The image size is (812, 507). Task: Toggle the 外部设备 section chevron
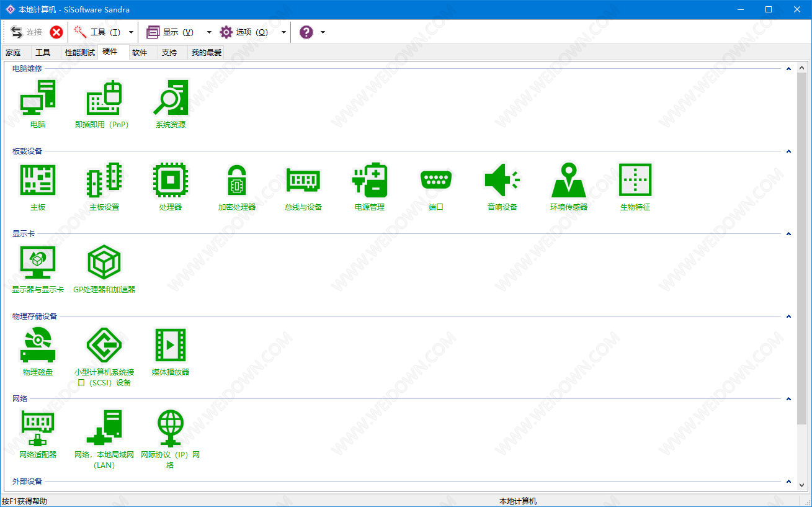pyautogui.click(x=789, y=482)
